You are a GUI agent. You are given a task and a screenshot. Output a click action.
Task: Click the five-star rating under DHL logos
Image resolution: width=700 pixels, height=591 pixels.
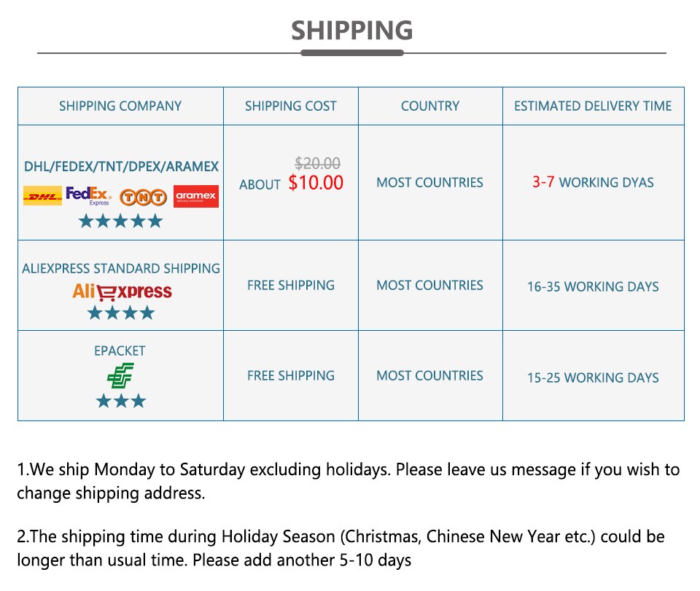click(120, 221)
